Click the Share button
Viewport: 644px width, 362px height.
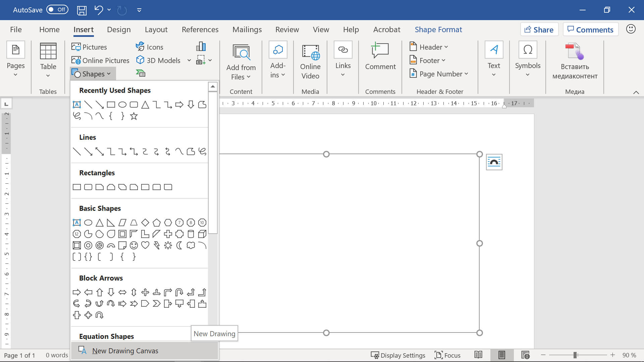click(x=539, y=29)
